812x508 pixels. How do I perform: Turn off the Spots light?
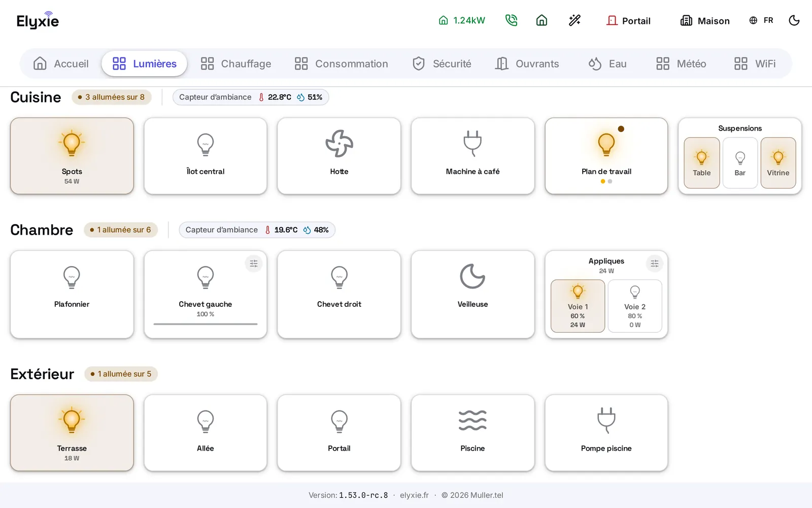(x=72, y=156)
